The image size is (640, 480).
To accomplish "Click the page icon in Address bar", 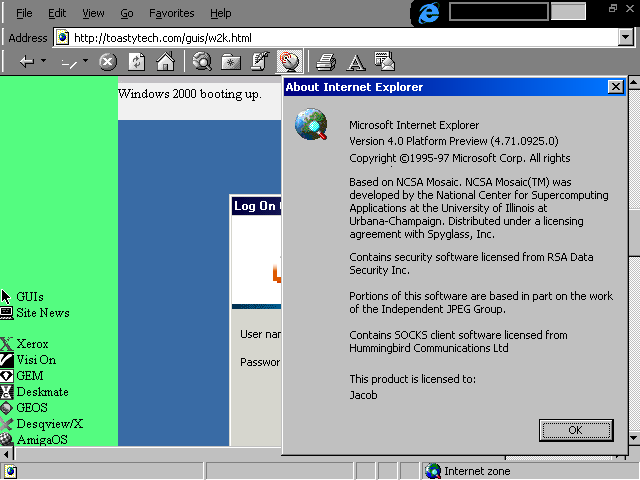I will tap(63, 38).
